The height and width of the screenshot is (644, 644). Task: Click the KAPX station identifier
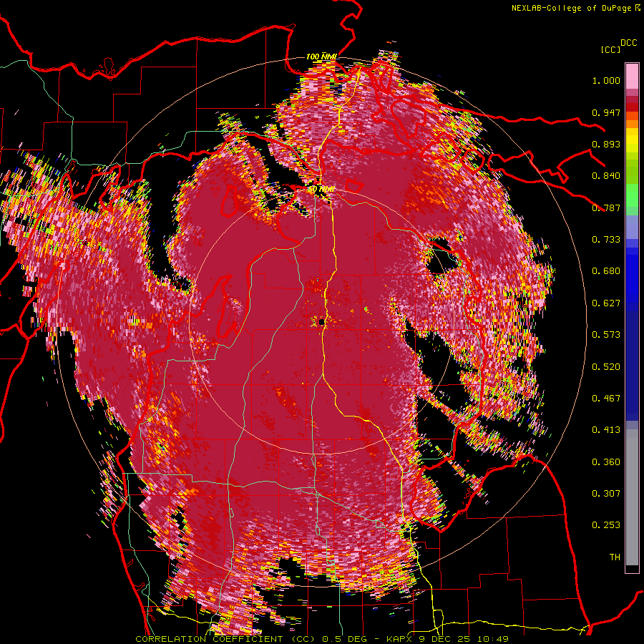(x=400, y=639)
